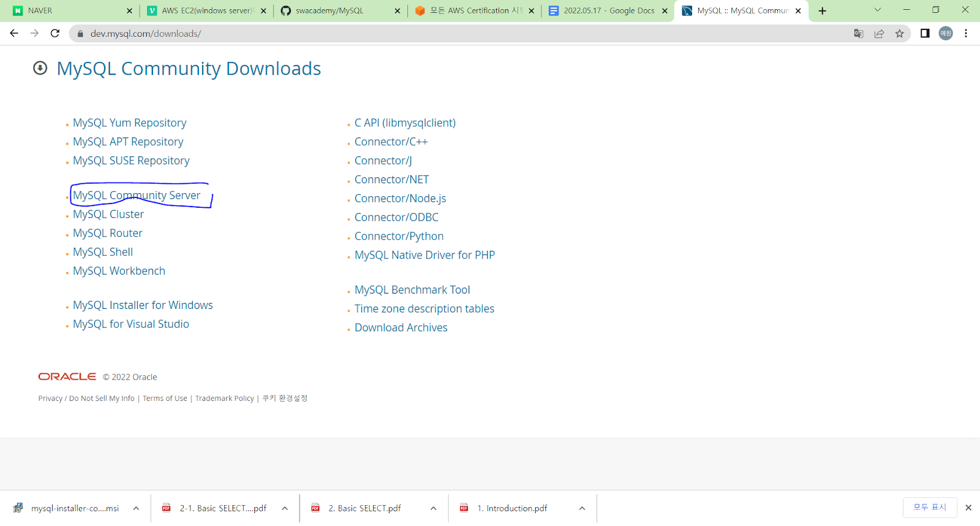Click the download circle icon beside heading
Viewport: 980px width, 526px height.
40,68
